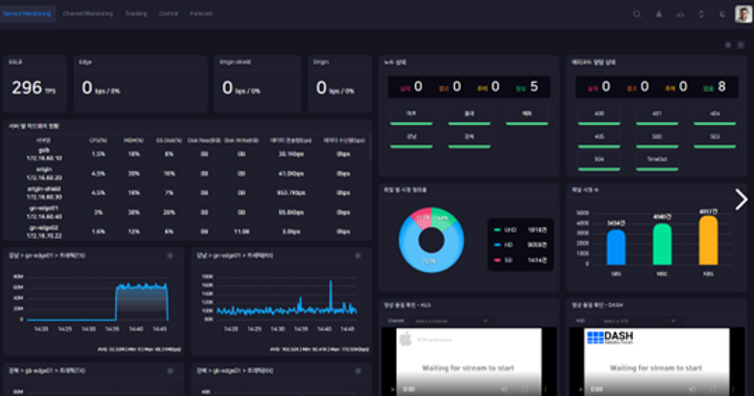This screenshot has height=396, width=754.
Task: Open dashboard settings gear below the avatar
Action: pyautogui.click(x=728, y=45)
